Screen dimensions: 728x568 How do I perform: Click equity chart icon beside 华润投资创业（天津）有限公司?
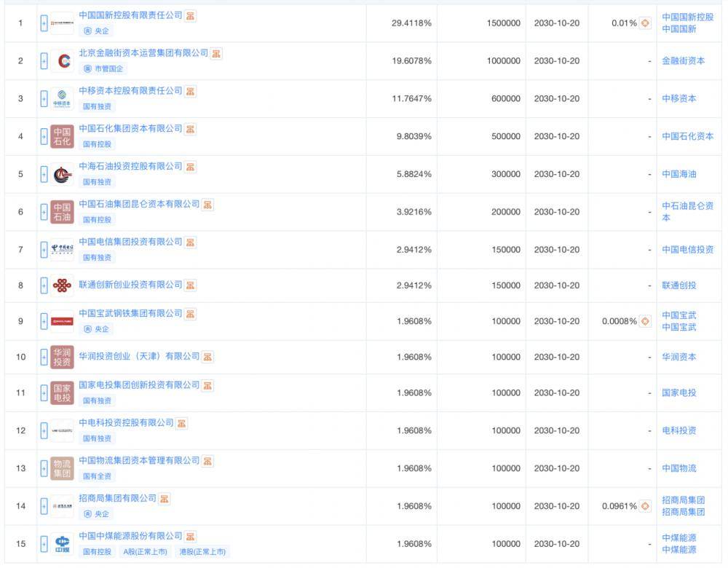207,357
